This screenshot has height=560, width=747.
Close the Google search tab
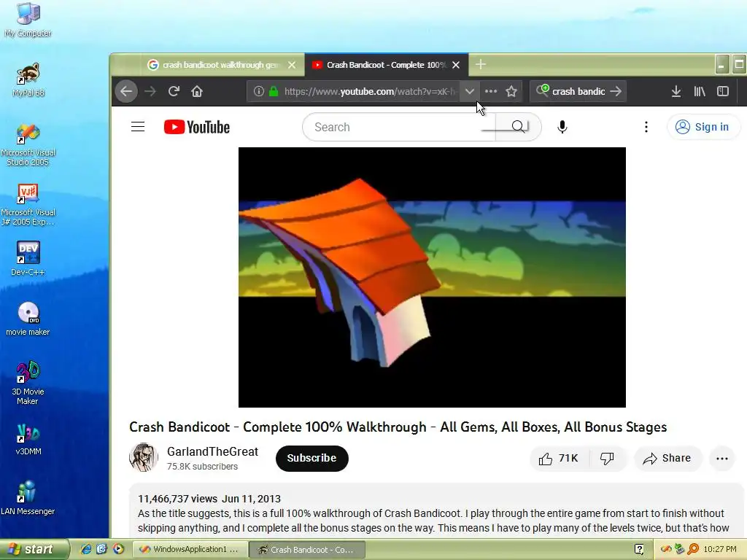pos(292,65)
